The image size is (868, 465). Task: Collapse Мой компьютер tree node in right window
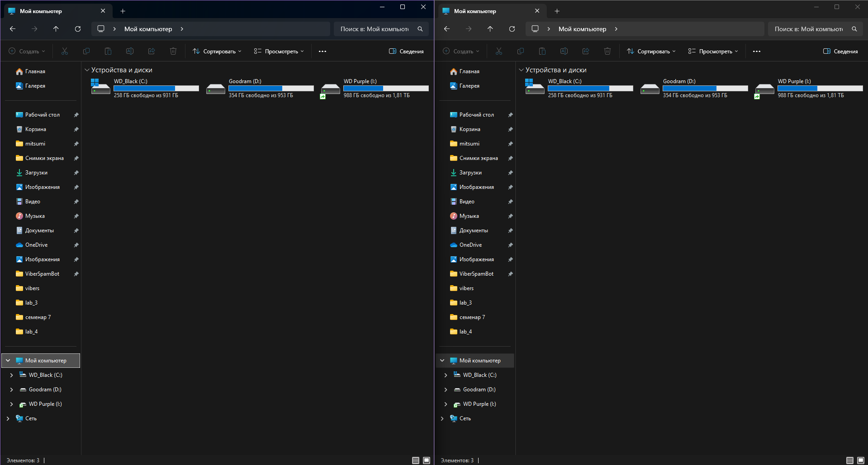coord(442,361)
